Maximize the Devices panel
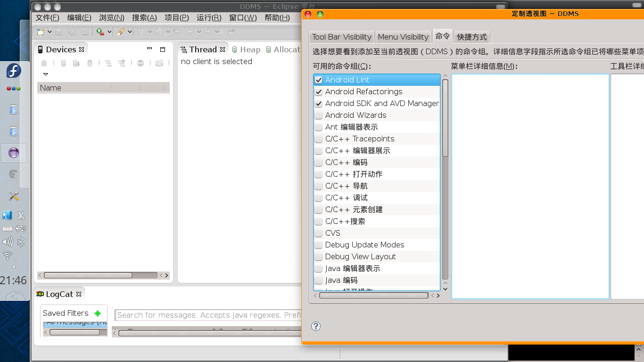 (x=163, y=49)
